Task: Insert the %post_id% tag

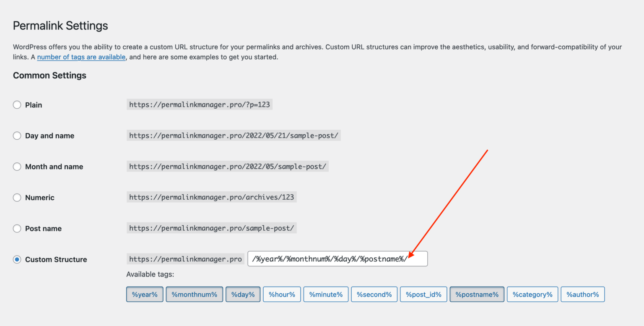Action: click(x=423, y=294)
